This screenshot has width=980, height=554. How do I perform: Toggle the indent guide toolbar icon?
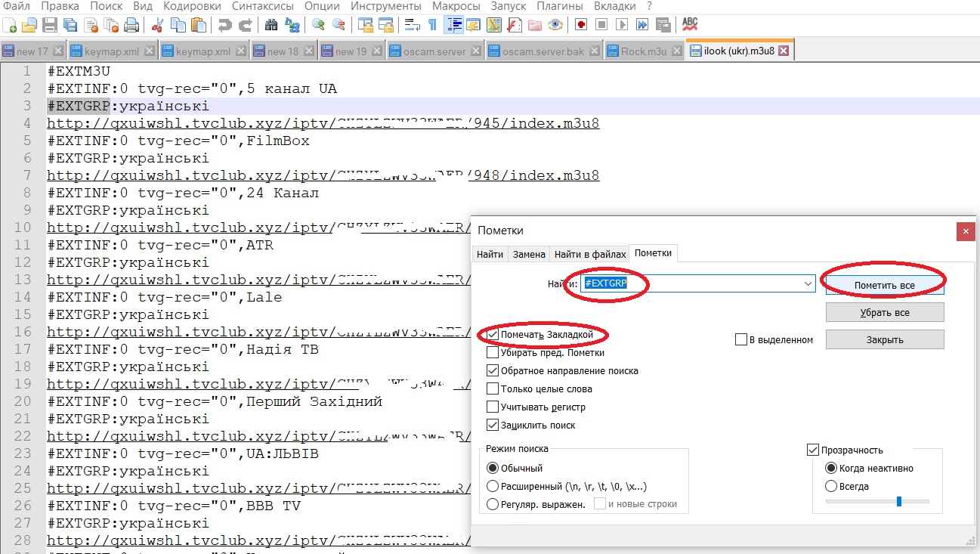point(453,25)
